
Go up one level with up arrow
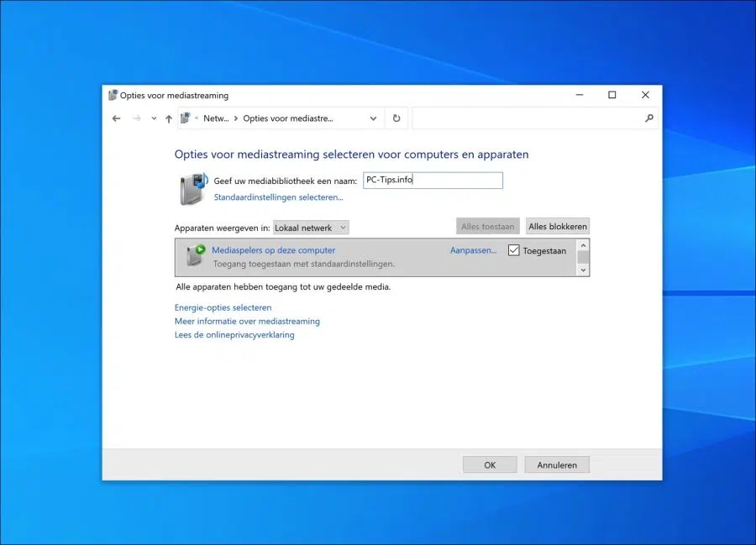click(169, 118)
